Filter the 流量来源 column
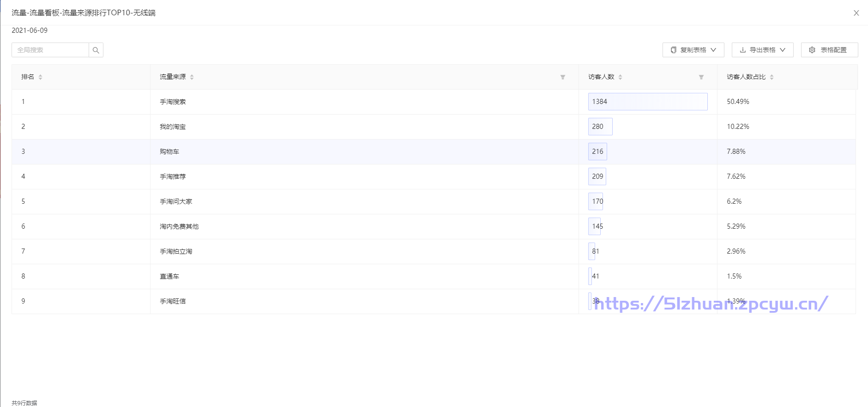Screen dimensions: 868x407 [x=563, y=77]
